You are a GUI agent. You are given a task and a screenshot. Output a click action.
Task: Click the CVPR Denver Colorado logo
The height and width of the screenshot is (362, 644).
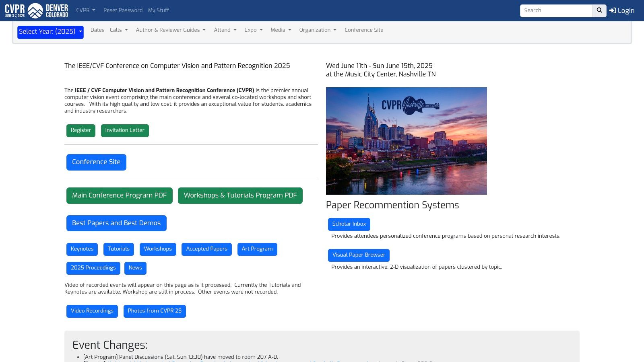pos(36,10)
